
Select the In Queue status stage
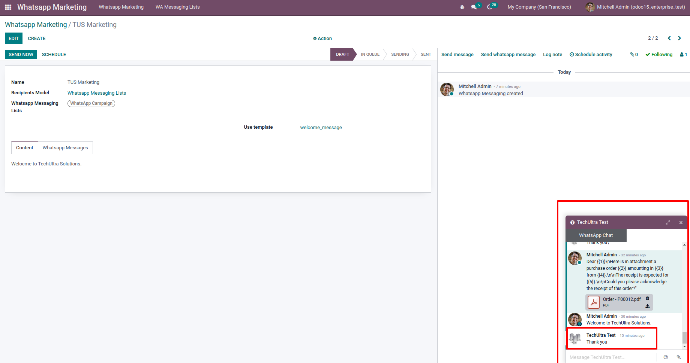pos(370,55)
